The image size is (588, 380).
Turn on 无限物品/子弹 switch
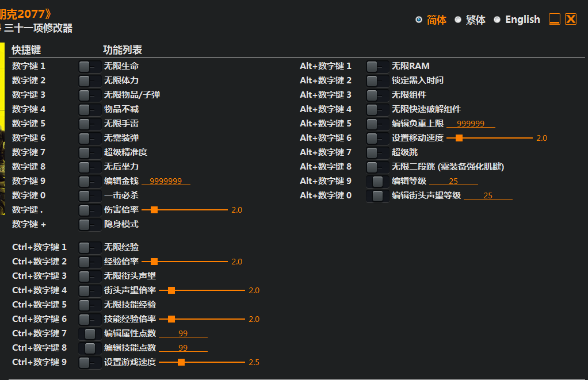coord(89,95)
